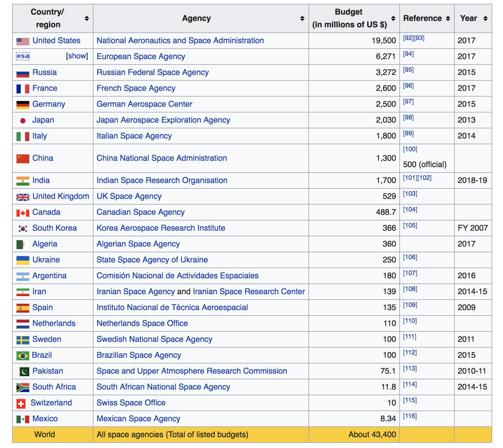503x448 pixels.
Task: Sort table by Reference column
Action: click(x=448, y=18)
